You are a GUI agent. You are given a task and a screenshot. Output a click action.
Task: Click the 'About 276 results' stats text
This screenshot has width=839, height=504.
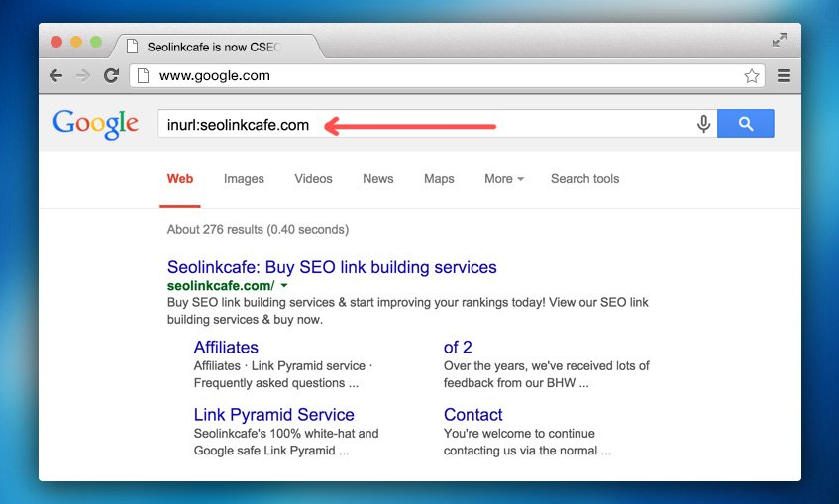point(258,230)
